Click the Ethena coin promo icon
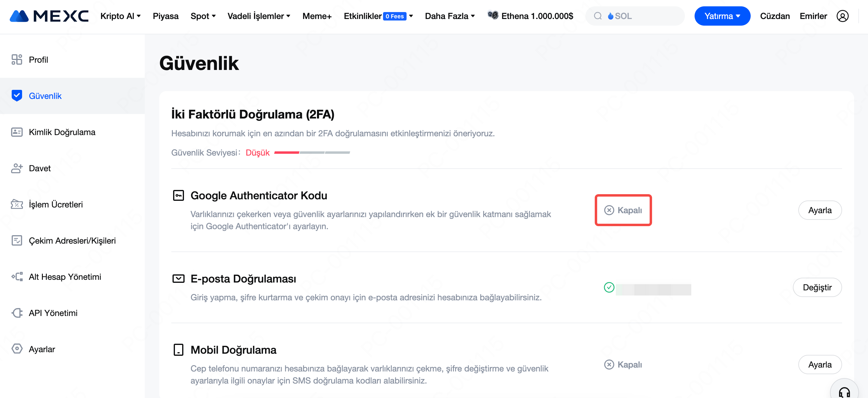868x398 pixels. [x=493, y=15]
